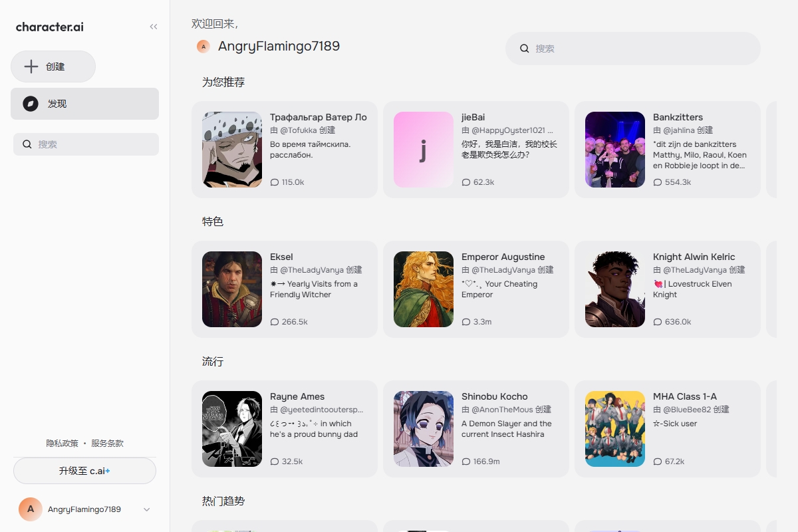
Task: Click the sidebar search magnifier icon
Action: coord(27,144)
